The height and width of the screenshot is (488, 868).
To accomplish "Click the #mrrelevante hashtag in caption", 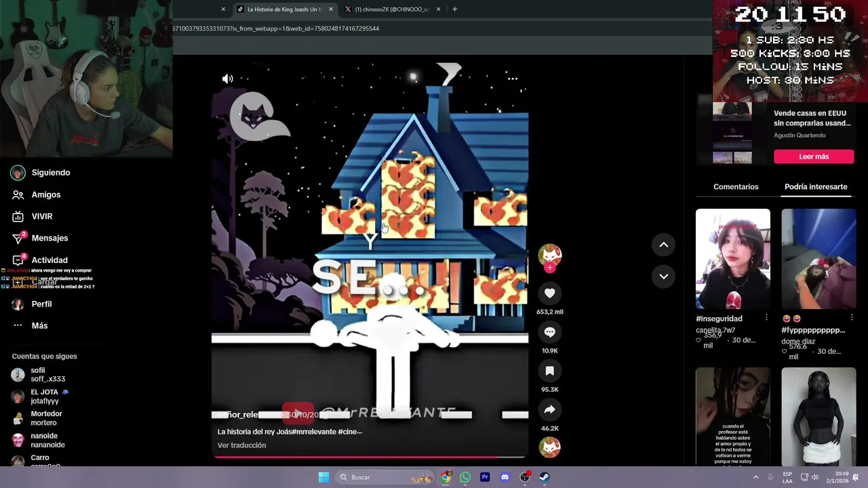I will 313,432.
